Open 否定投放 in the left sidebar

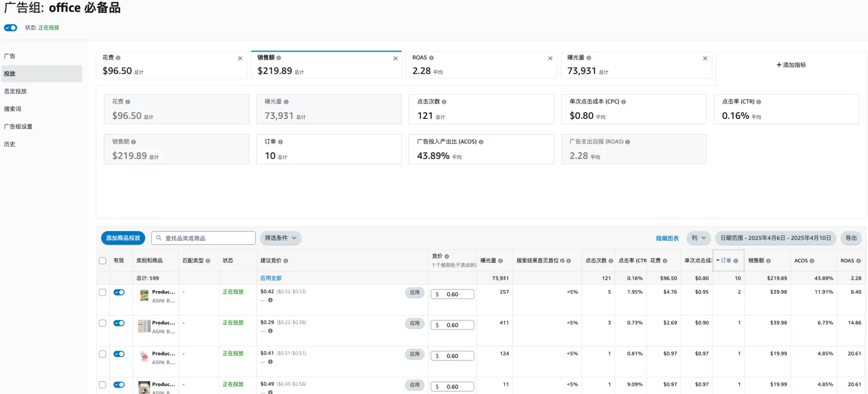15,91
